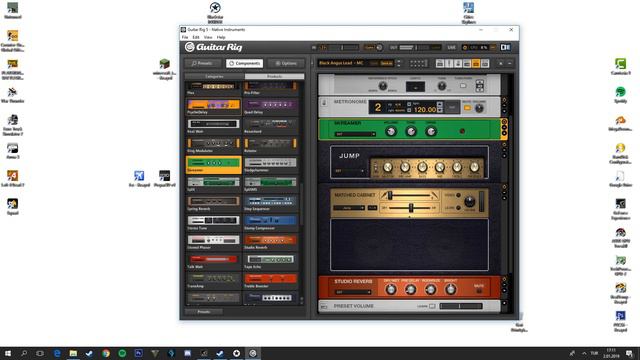Toggle the CPU power button
Viewport: 640px width, 360px height.
click(464, 47)
